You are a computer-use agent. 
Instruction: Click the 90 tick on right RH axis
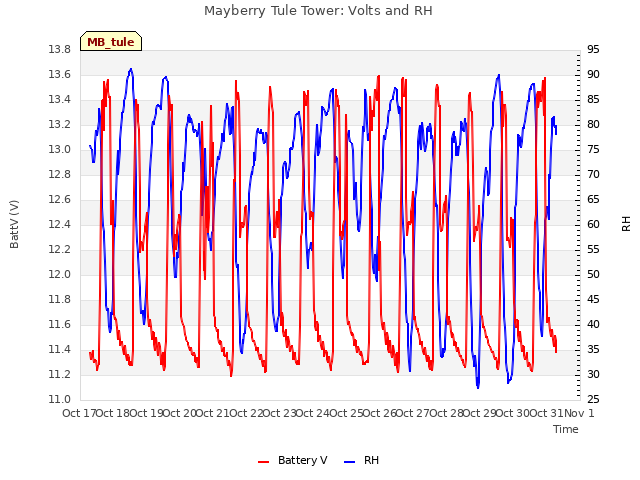click(593, 74)
